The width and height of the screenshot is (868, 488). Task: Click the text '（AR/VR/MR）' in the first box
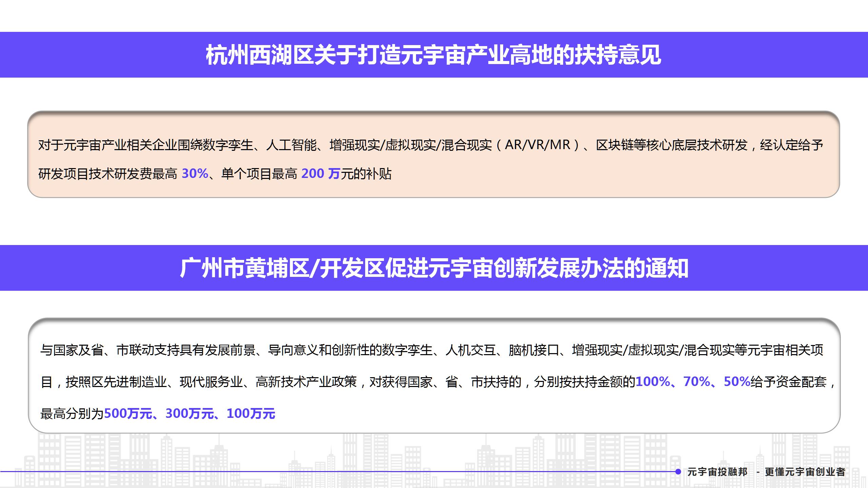coord(538,145)
